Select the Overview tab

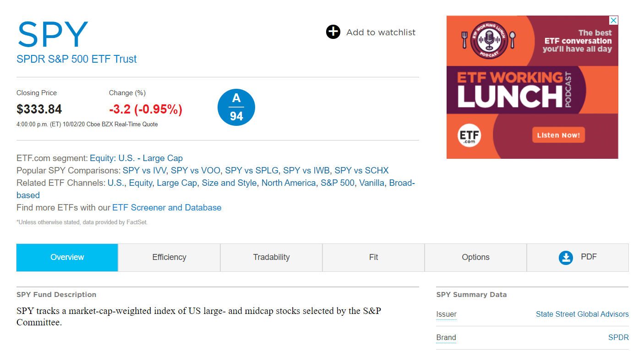coord(67,257)
